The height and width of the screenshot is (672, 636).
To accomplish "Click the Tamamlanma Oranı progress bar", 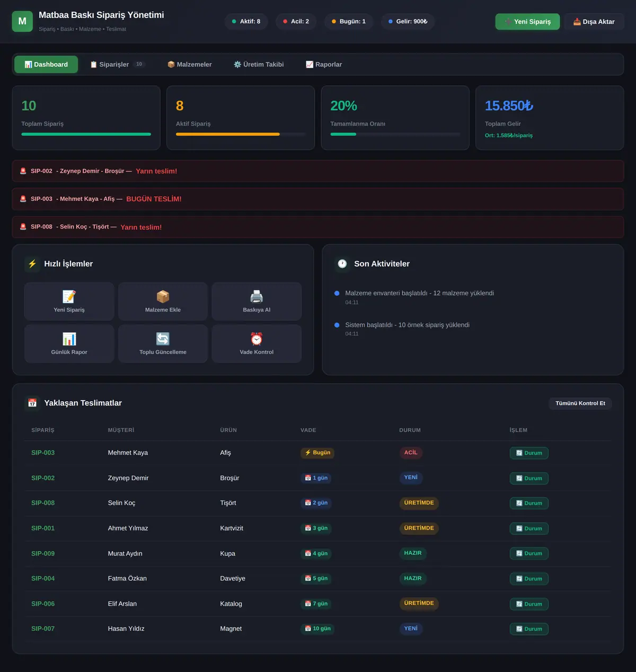I will pos(395,134).
